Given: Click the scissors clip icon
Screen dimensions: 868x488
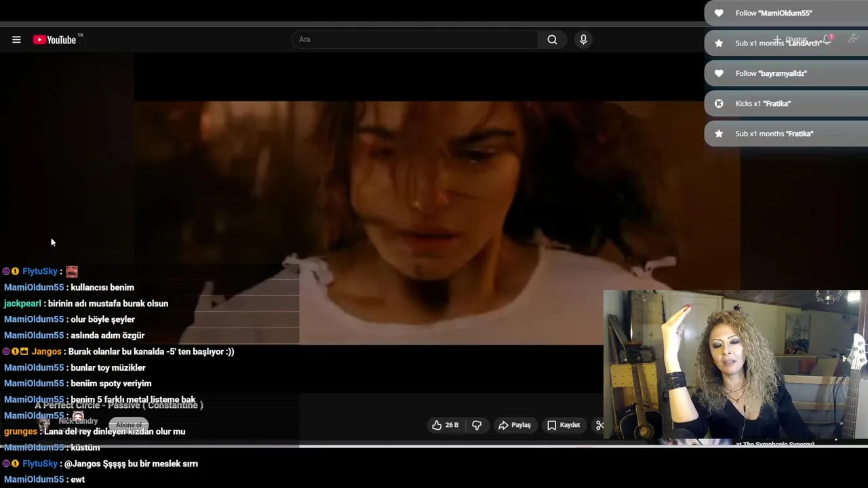Looking at the screenshot, I should click(x=599, y=425).
